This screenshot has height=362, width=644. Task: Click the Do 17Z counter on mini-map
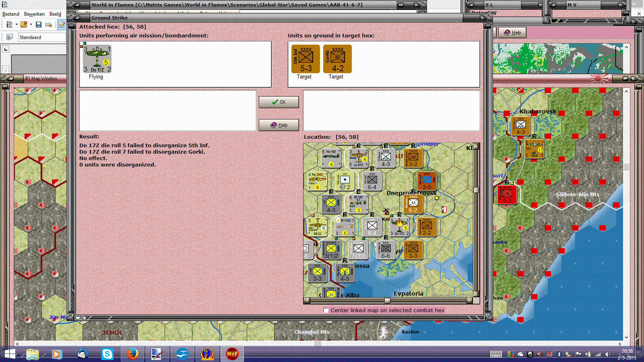coord(399,227)
